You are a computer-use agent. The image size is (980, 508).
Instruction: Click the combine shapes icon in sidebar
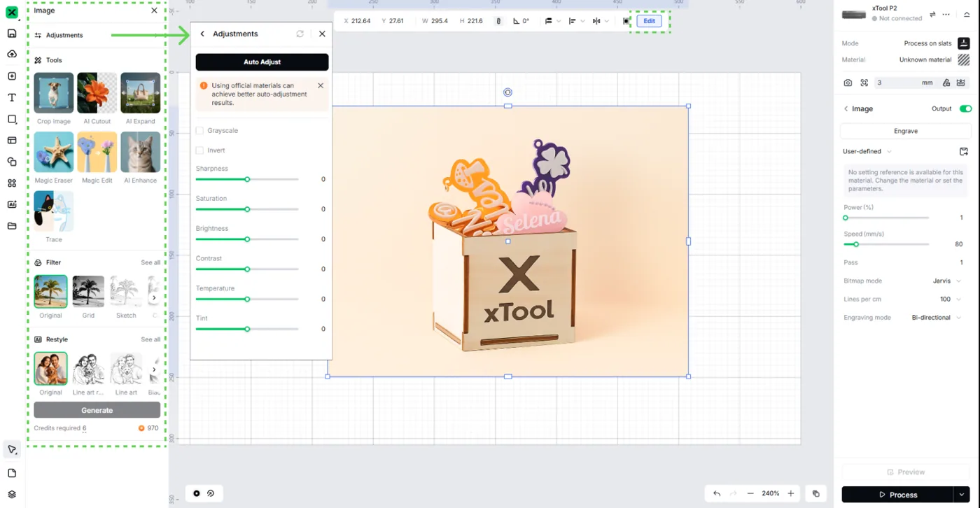click(12, 162)
